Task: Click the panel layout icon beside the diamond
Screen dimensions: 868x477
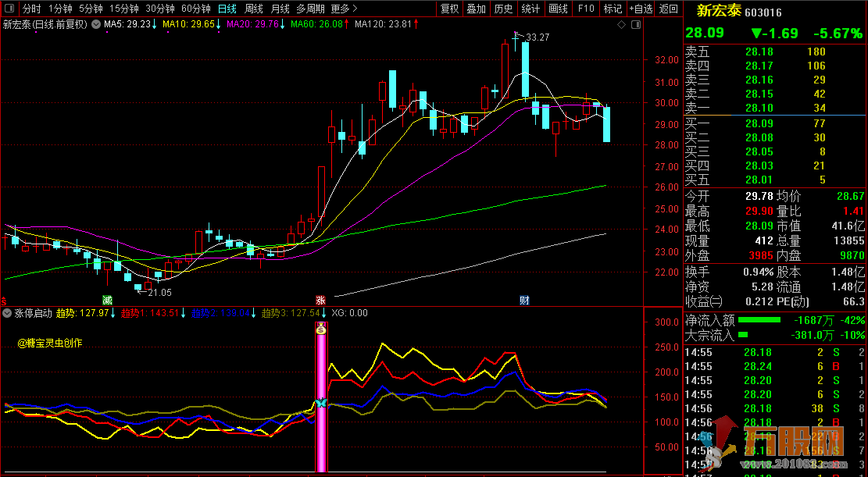Action: (x=635, y=24)
